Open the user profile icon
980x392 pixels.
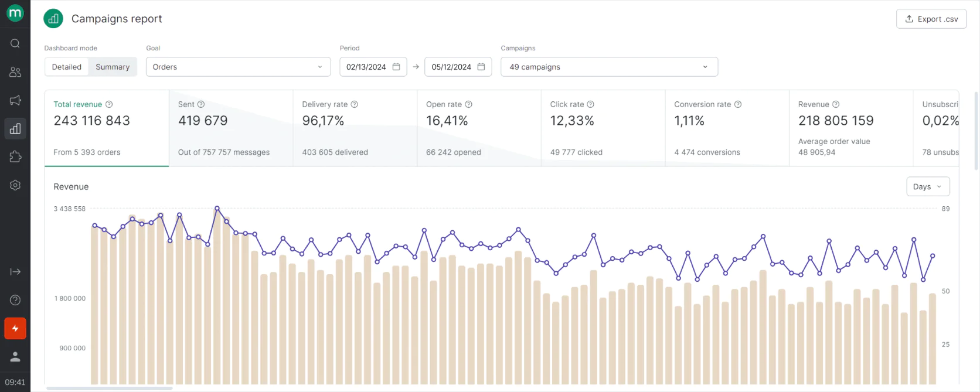pyautogui.click(x=15, y=356)
